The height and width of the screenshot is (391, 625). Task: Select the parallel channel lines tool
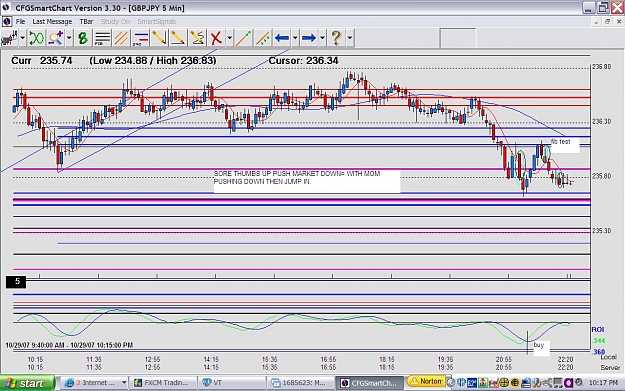pyautogui.click(x=121, y=38)
